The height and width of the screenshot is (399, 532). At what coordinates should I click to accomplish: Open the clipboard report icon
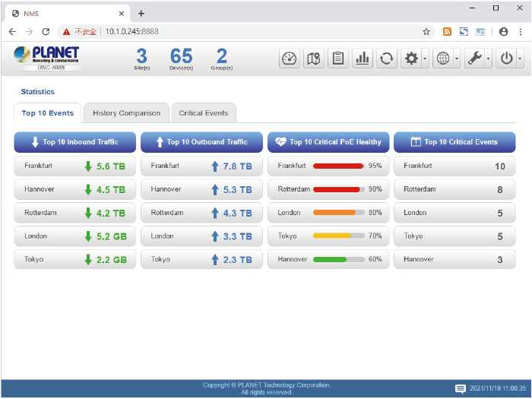tap(338, 59)
